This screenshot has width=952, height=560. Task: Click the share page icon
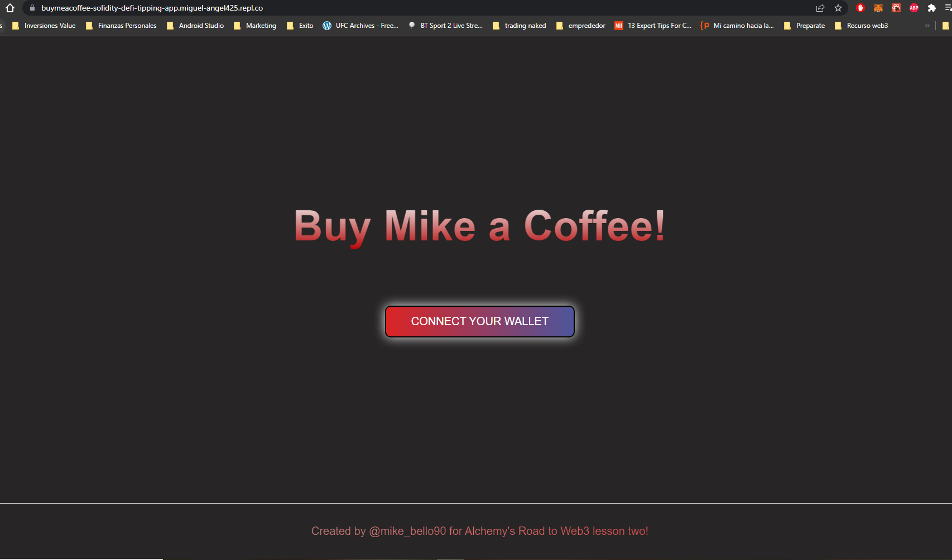[820, 8]
